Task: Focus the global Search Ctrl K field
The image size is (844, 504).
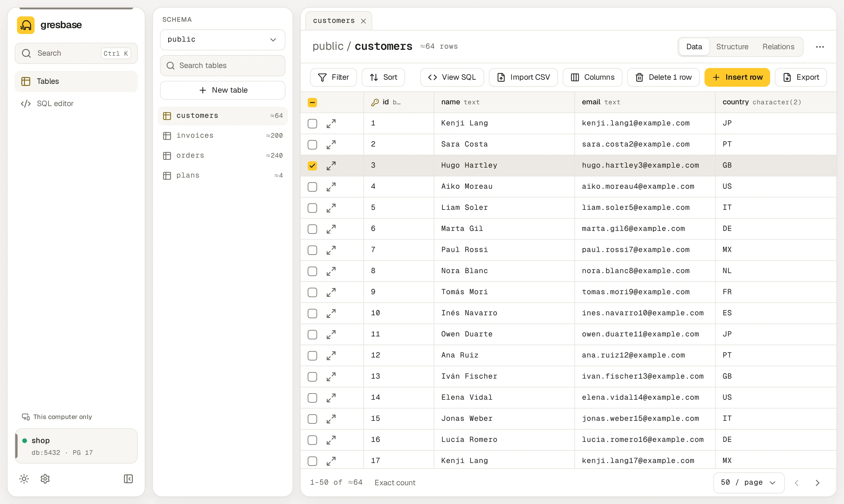Action: pos(76,53)
